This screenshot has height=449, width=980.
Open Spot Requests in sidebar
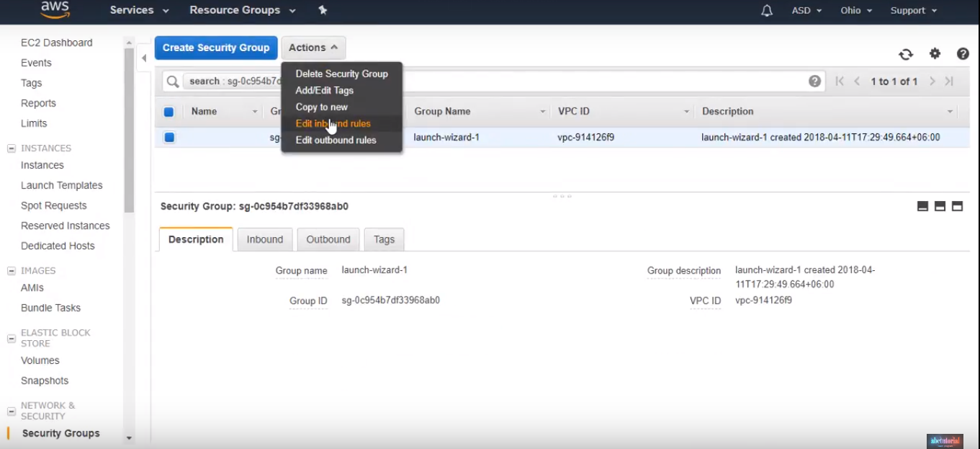click(x=54, y=205)
